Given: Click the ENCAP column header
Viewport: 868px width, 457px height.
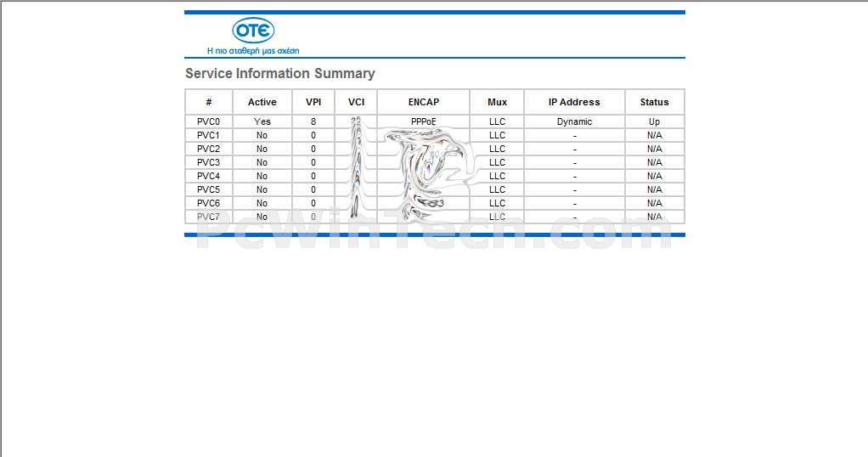Looking at the screenshot, I should coord(424,102).
